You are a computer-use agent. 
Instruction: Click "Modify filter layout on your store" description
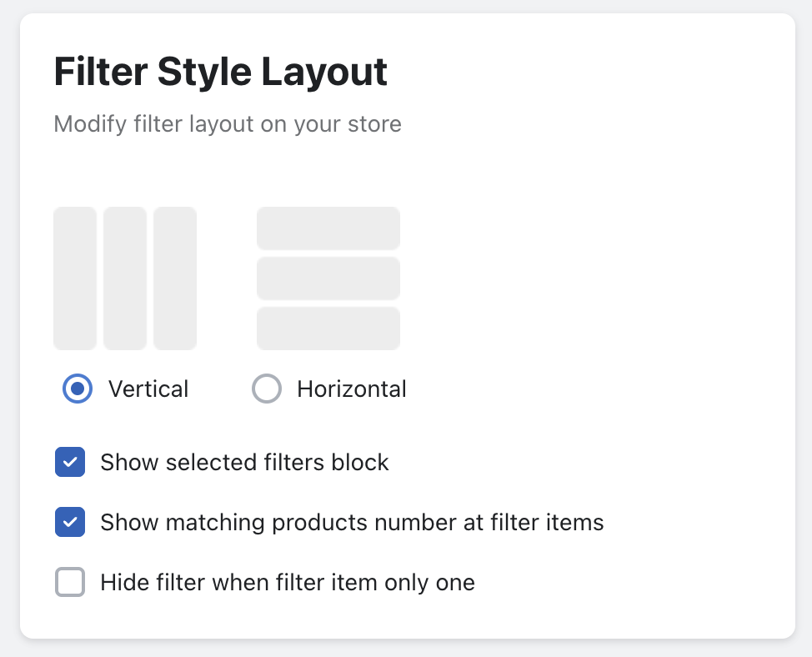click(228, 124)
